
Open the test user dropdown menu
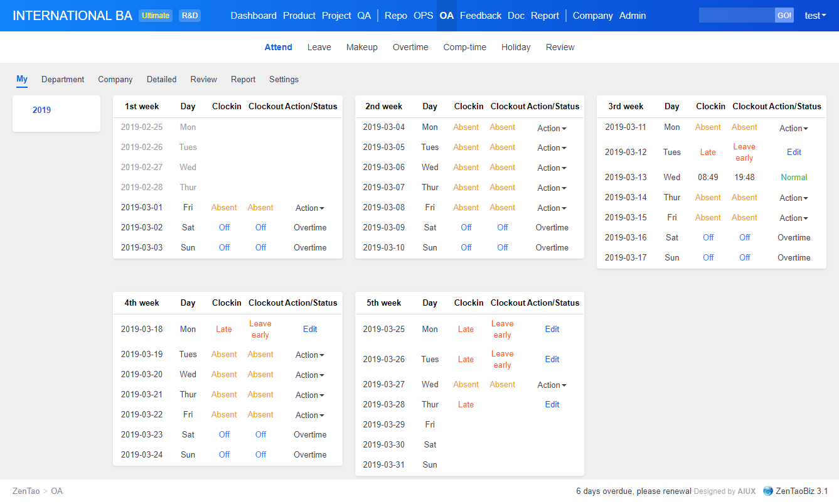[815, 16]
